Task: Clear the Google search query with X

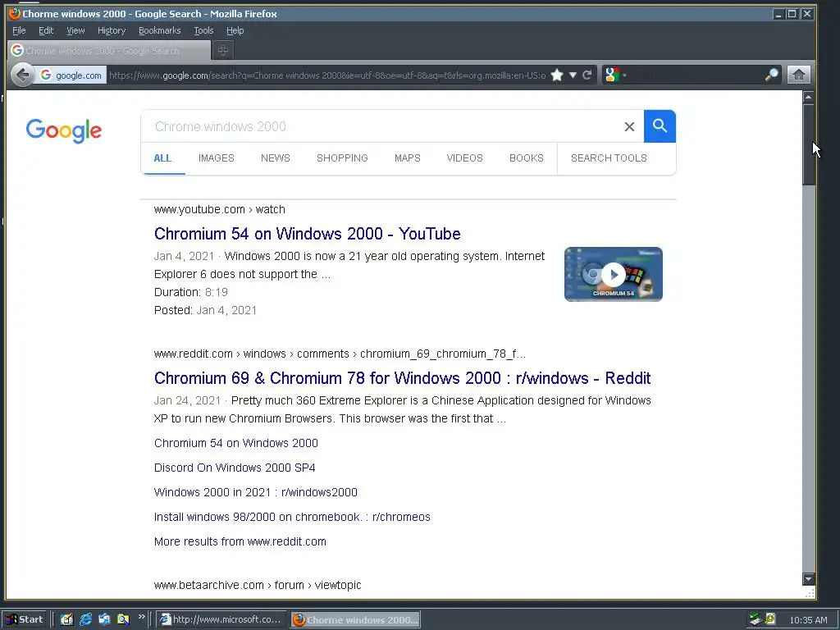Action: 629,126
